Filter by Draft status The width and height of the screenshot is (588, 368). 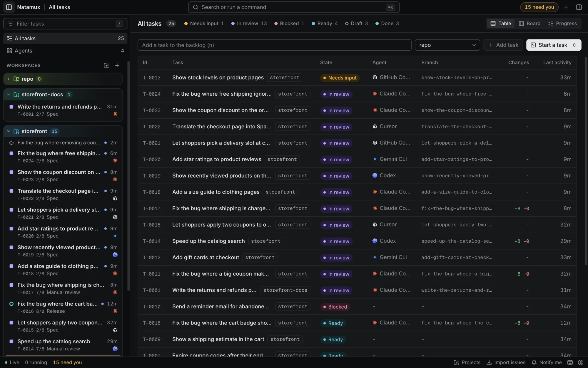(356, 24)
